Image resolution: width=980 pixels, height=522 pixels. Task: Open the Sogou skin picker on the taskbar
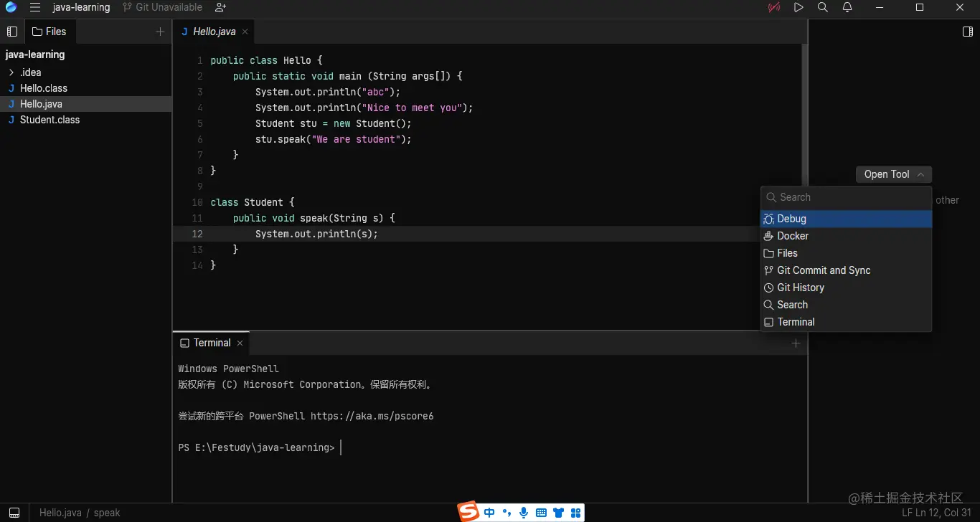click(x=559, y=512)
